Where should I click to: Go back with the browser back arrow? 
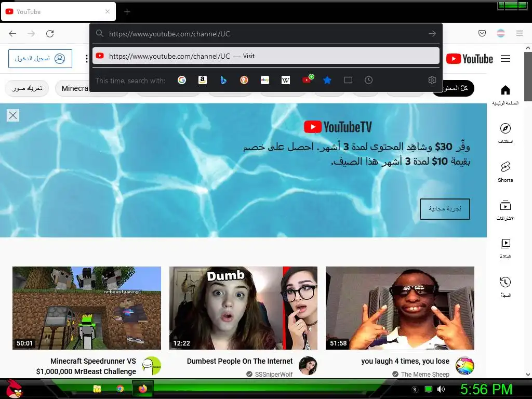tap(12, 34)
